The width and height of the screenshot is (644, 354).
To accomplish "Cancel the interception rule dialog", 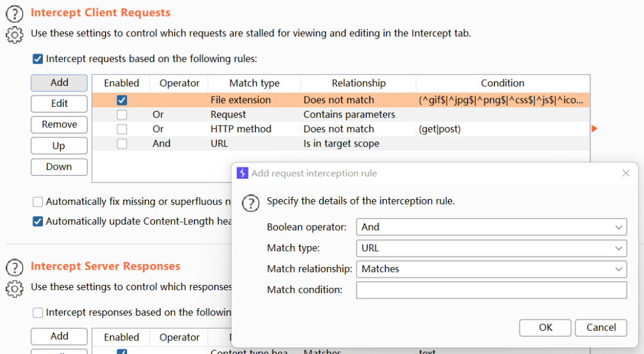I will [x=601, y=328].
